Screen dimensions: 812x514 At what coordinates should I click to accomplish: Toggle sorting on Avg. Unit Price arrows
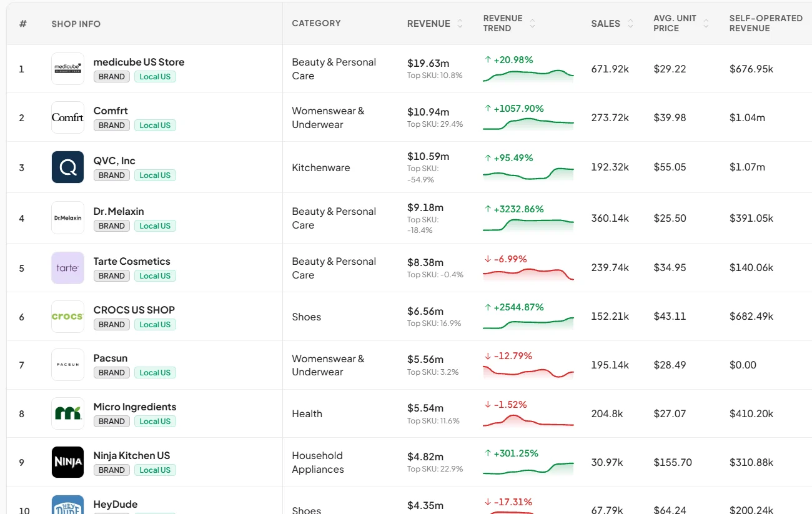pos(706,24)
